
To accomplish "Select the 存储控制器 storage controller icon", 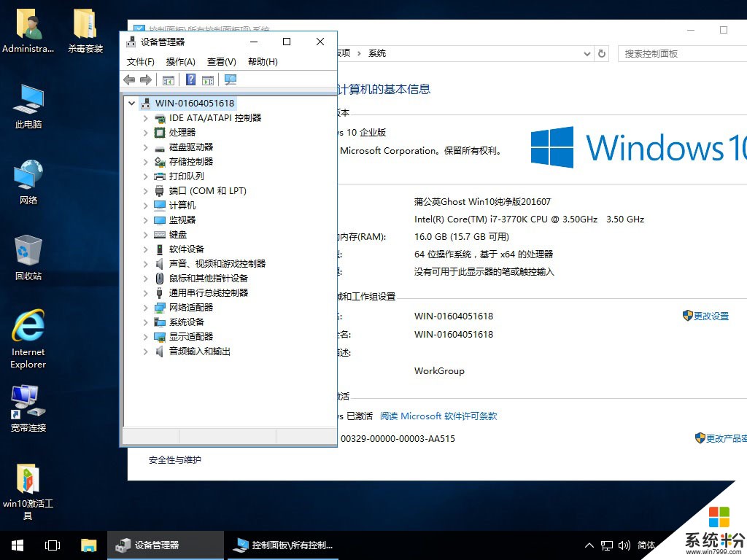I will [x=160, y=162].
